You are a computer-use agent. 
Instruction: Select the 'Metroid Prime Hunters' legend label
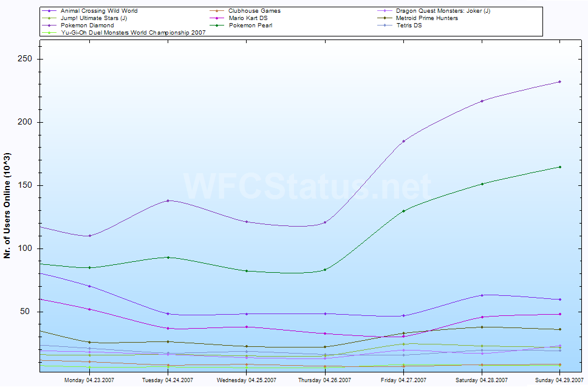point(427,18)
